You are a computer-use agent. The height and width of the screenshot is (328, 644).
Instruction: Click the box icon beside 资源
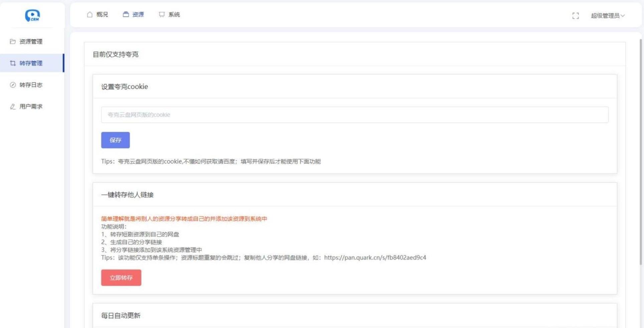point(126,14)
